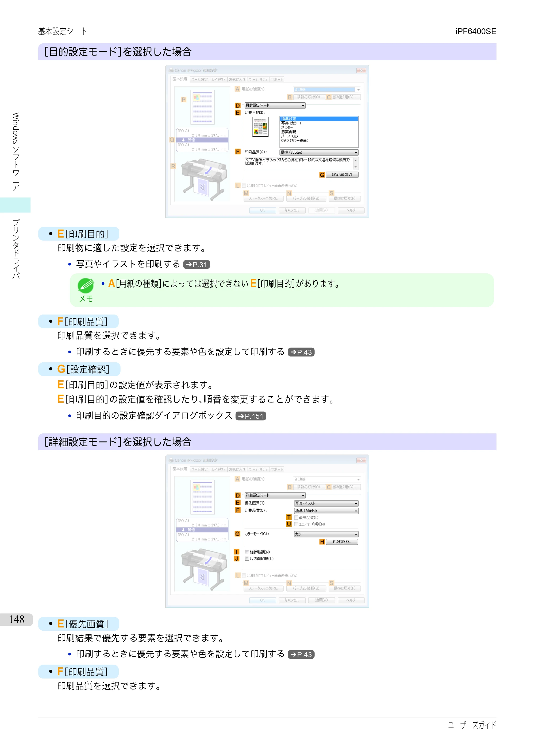The image size is (535, 756).
Task: Open the 印刷品質 dropdown in upper dialog
Action: click(319, 152)
